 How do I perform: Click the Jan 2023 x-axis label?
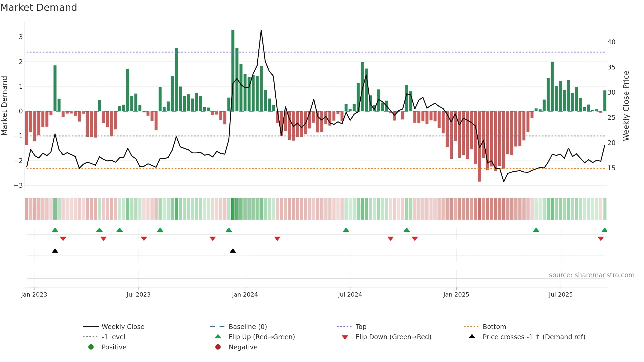pos(34,295)
